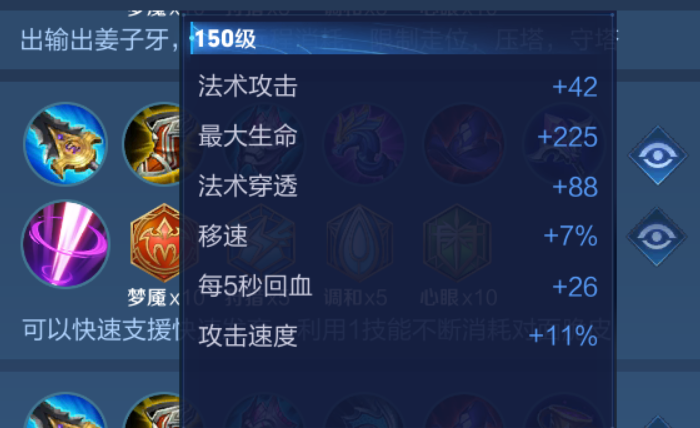Choose the 每5秒回血 +26 row

click(398, 286)
